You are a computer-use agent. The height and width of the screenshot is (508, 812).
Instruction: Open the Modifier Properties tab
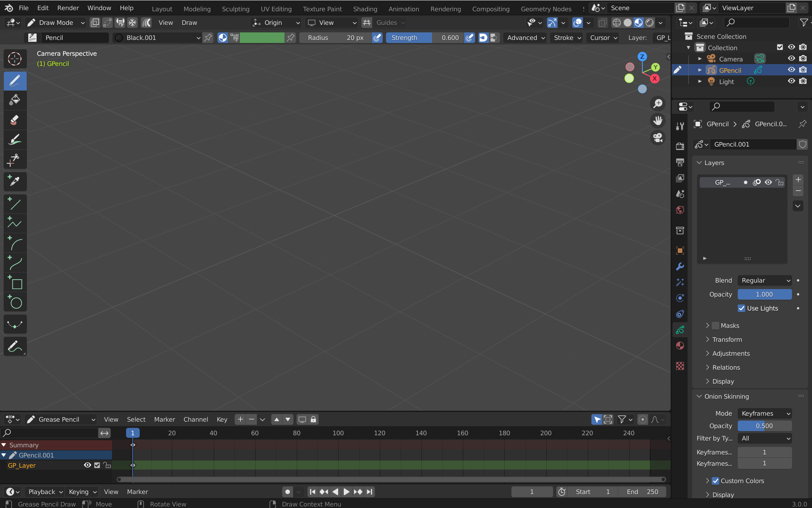point(680,266)
